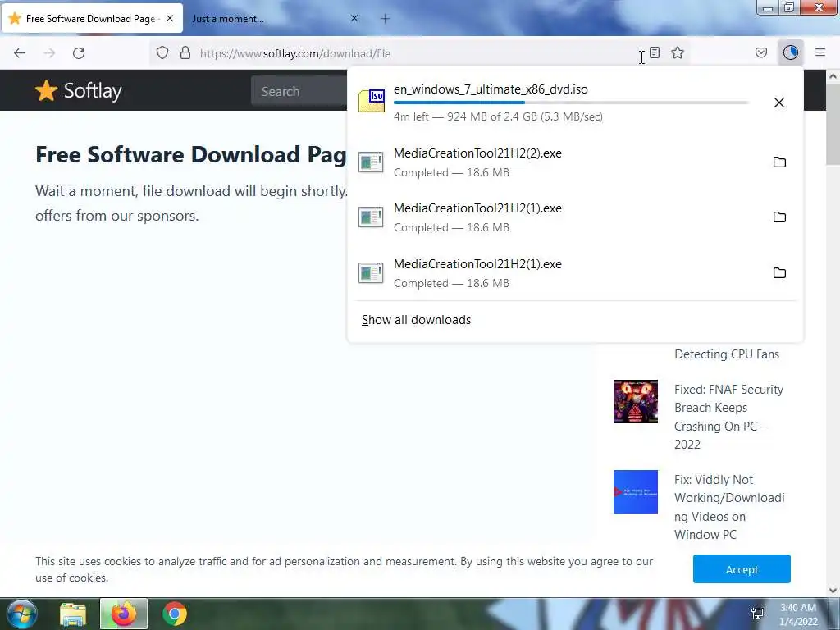The width and height of the screenshot is (840, 630).
Task: Cancel the Windows 7 ISO download
Action: click(779, 103)
